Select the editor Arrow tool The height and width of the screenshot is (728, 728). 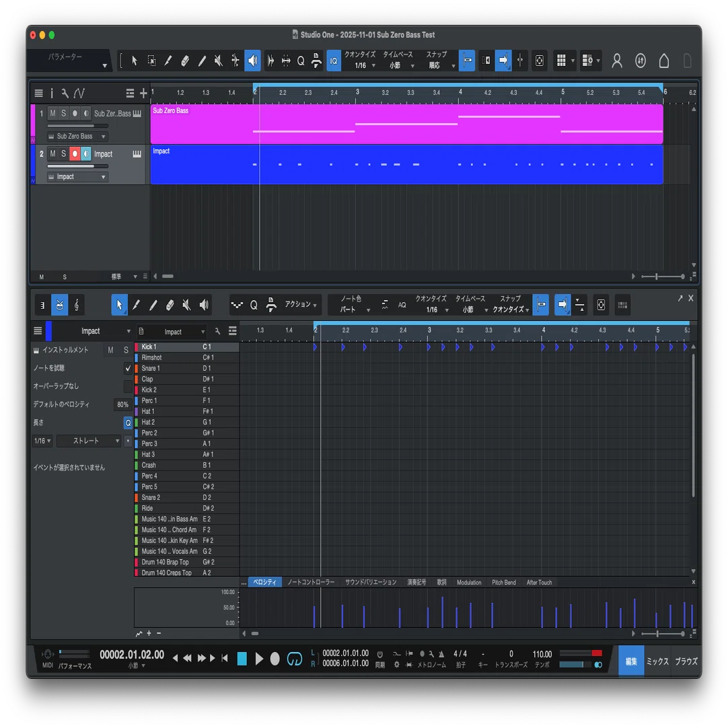click(119, 305)
